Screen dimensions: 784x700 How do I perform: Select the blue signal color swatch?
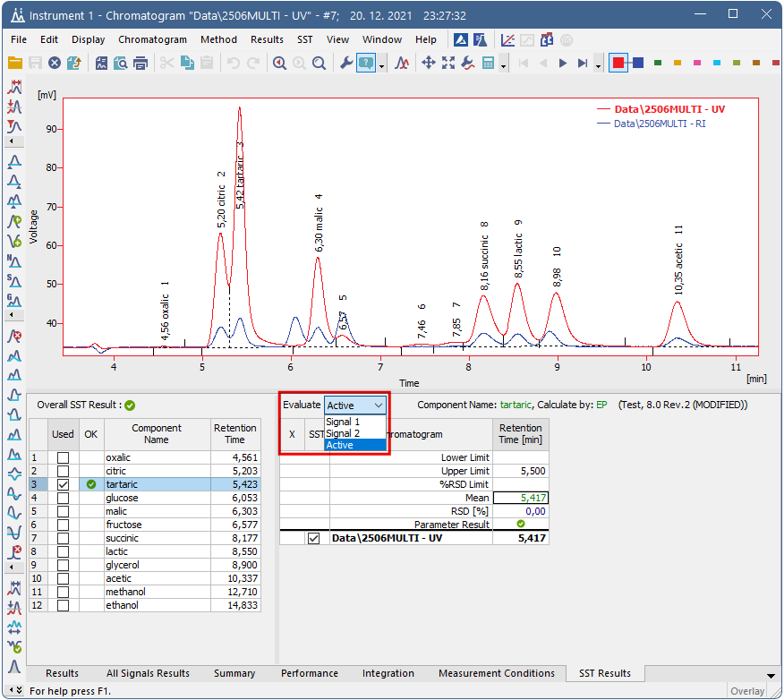tap(638, 63)
